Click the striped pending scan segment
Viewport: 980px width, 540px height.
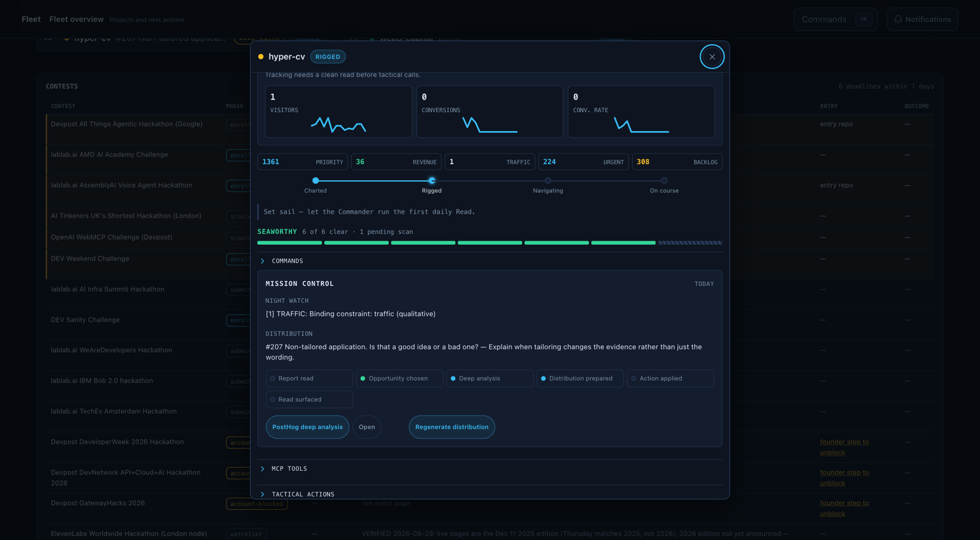coord(690,243)
